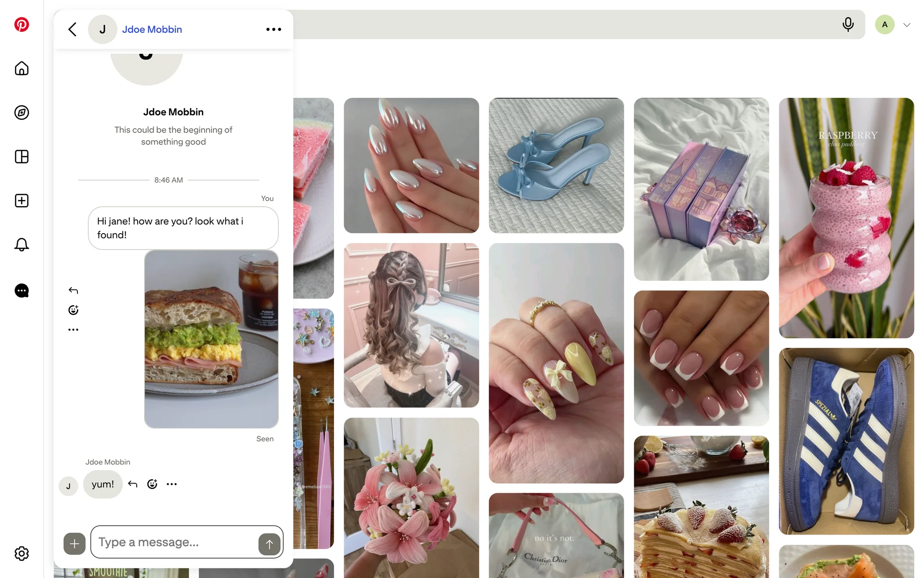The width and height of the screenshot is (924, 578).
Task: Open the Explore compass icon
Action: click(22, 113)
